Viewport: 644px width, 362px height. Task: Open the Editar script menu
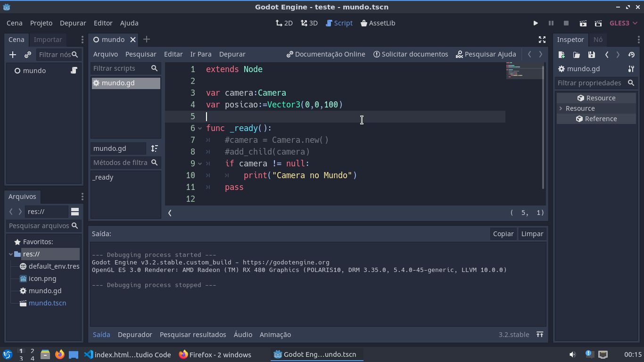tap(173, 54)
